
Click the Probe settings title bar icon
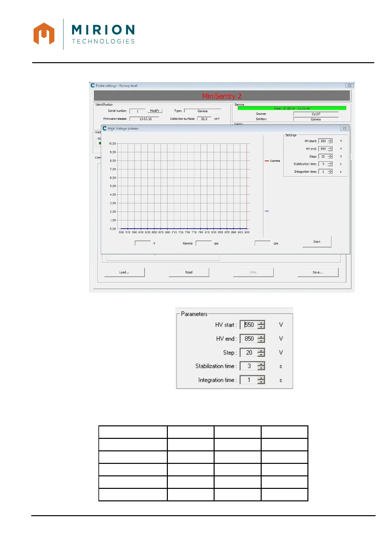(x=93, y=86)
